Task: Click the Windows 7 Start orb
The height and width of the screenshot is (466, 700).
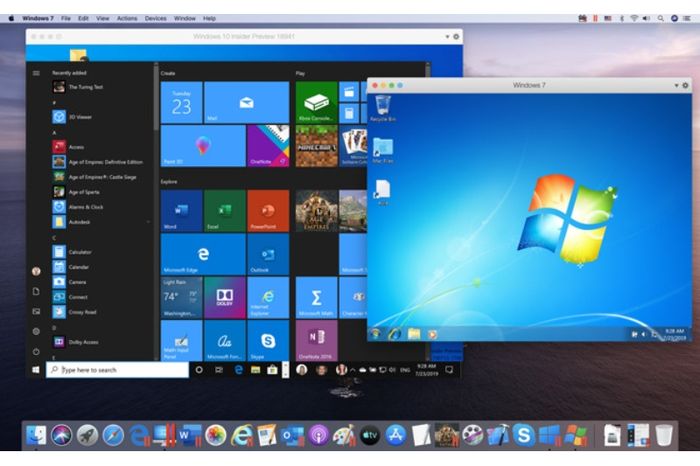Action: (x=375, y=334)
